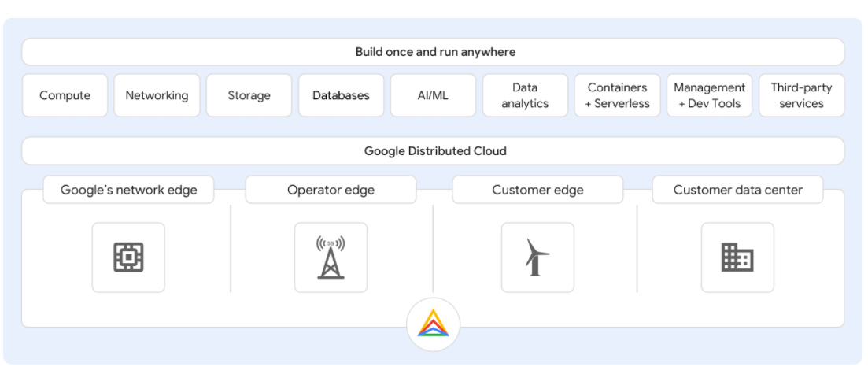Open the Databases box

pos(341,95)
